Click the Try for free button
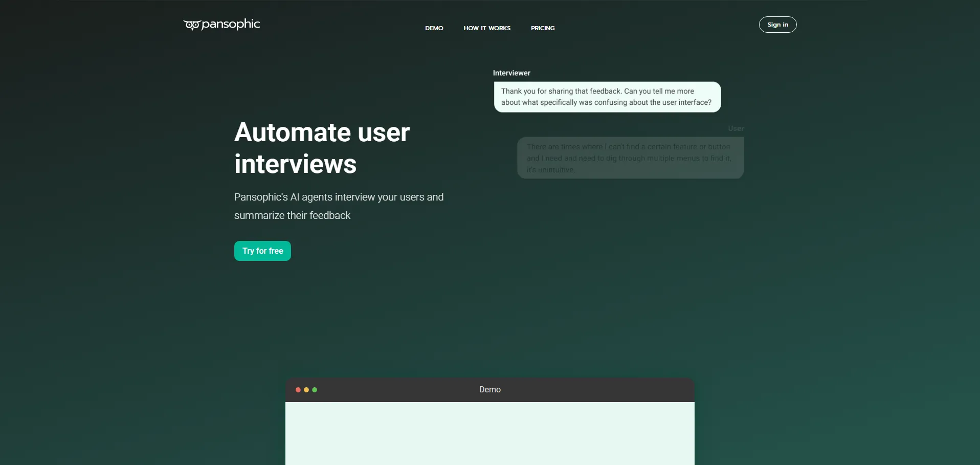The height and width of the screenshot is (465, 980). (262, 251)
